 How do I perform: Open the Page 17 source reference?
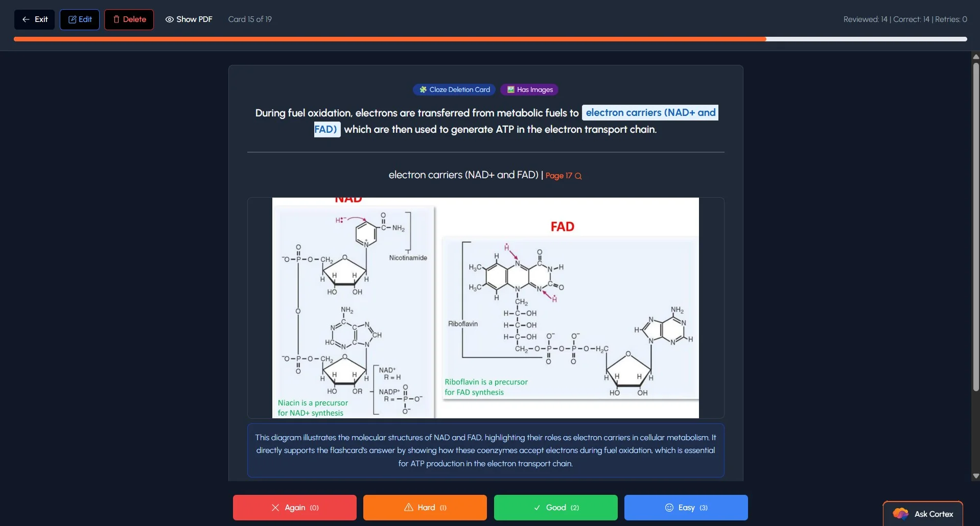(561, 176)
